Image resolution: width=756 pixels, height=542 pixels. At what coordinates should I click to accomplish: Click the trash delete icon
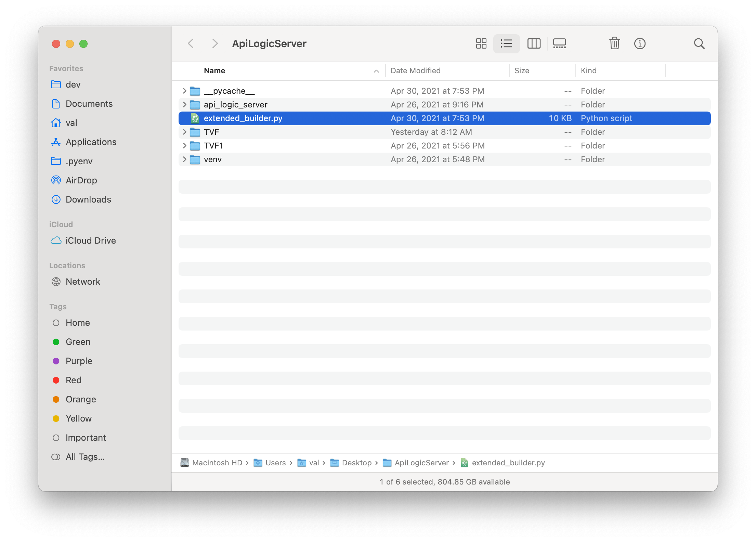click(614, 43)
